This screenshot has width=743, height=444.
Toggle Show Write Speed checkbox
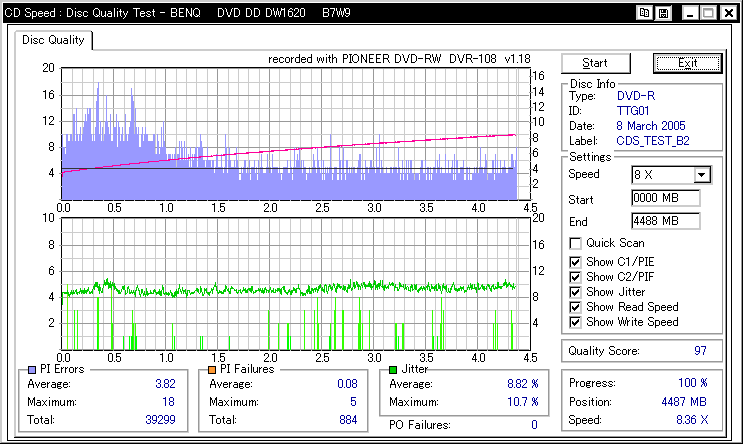(x=575, y=322)
